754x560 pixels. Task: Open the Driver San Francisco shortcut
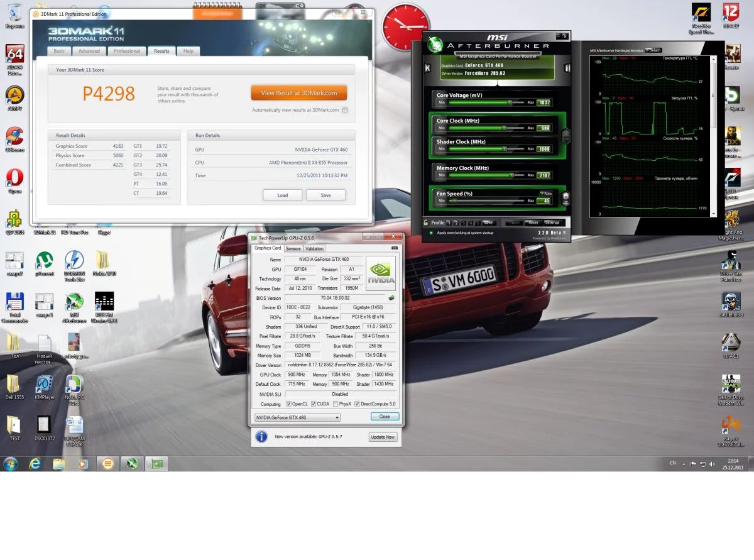731,265
